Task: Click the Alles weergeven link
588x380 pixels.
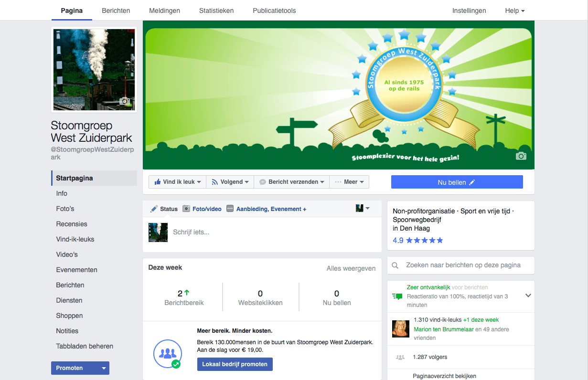Action: (x=351, y=268)
